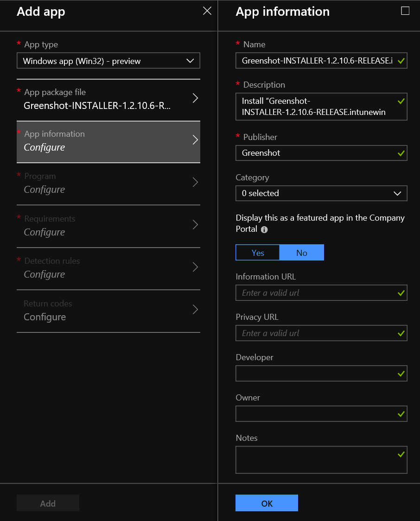Maximize the App information blade
Screen dimensions: 420x521
coord(405,11)
